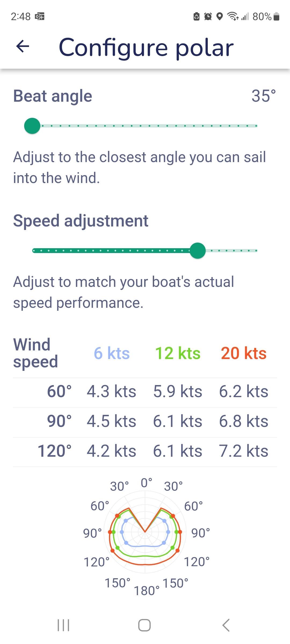
Task: Select the 12 kts wind speed header
Action: coord(178,353)
